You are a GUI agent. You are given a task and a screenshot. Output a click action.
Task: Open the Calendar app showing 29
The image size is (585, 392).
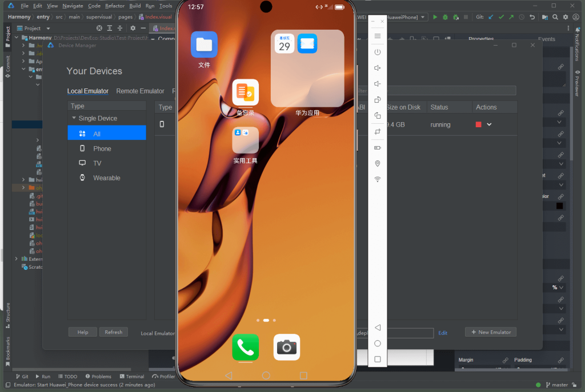(285, 43)
